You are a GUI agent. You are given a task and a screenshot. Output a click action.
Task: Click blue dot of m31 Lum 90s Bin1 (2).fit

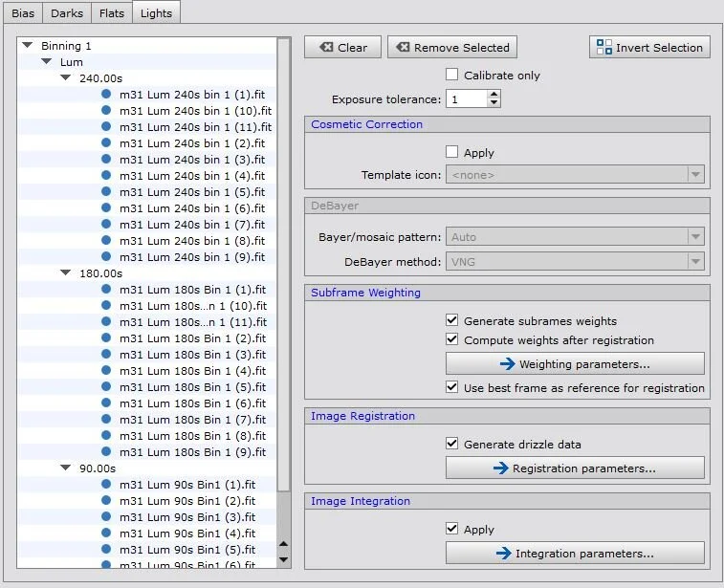coord(106,500)
